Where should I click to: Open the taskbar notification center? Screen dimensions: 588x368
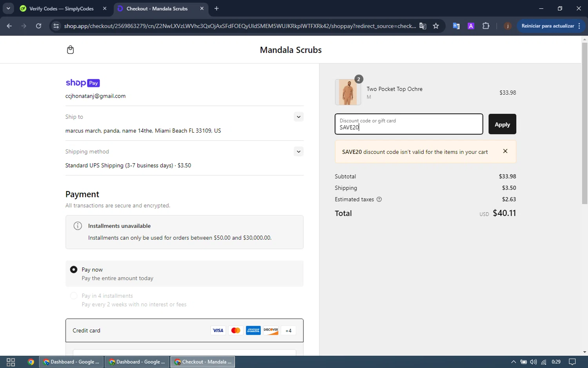[x=572, y=362]
